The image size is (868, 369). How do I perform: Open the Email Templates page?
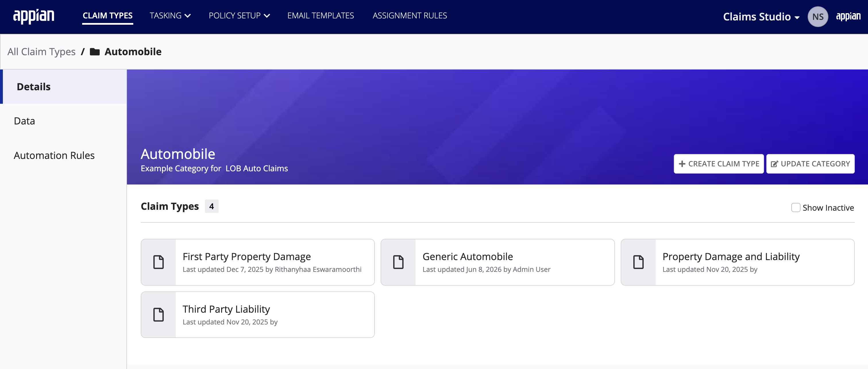321,16
